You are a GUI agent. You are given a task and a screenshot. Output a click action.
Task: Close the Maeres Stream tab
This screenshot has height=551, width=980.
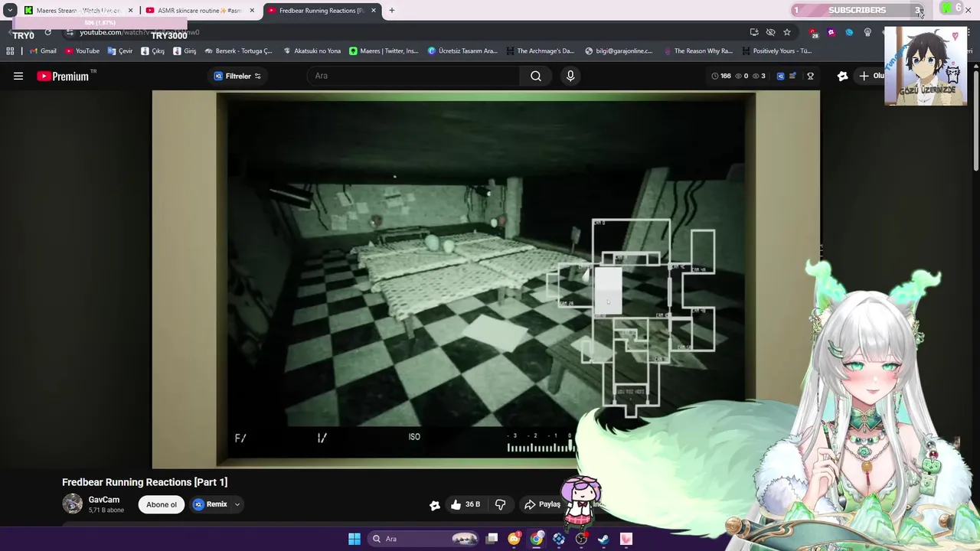(x=130, y=11)
